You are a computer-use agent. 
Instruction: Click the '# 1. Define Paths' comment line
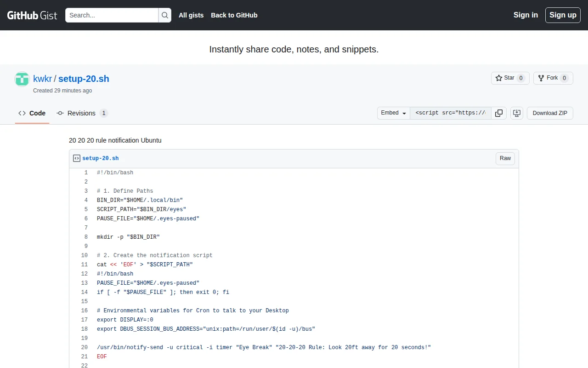pos(125,191)
